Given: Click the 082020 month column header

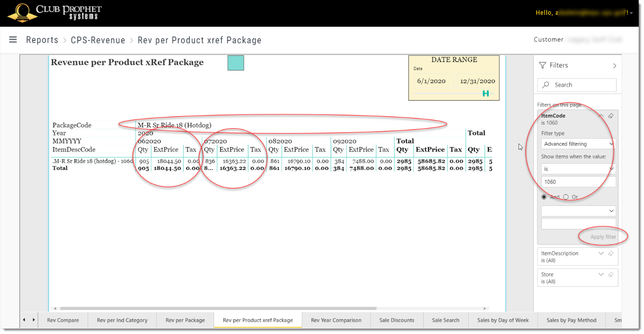Looking at the screenshot, I should [280, 141].
